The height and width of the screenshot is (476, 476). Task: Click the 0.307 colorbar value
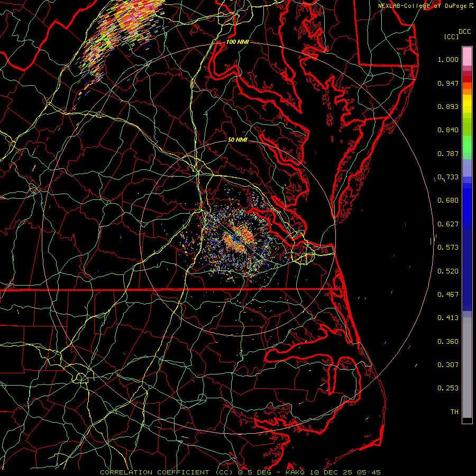[x=448, y=365]
